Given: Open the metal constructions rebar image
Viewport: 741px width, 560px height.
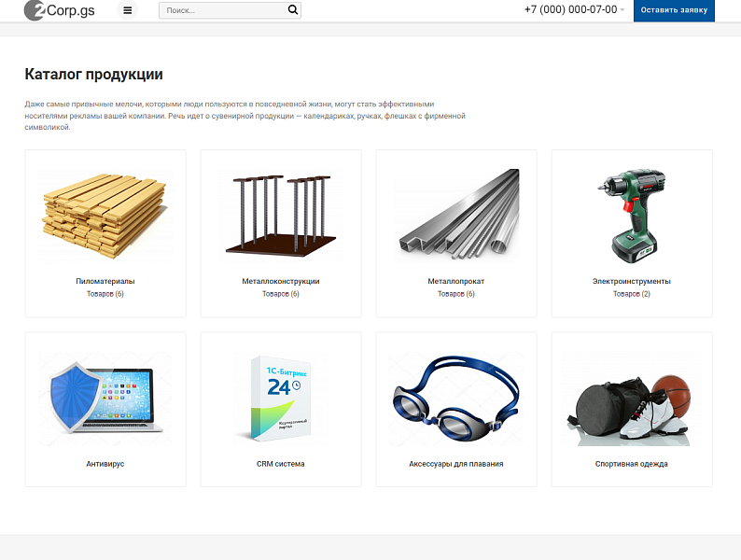Looking at the screenshot, I should click(280, 214).
